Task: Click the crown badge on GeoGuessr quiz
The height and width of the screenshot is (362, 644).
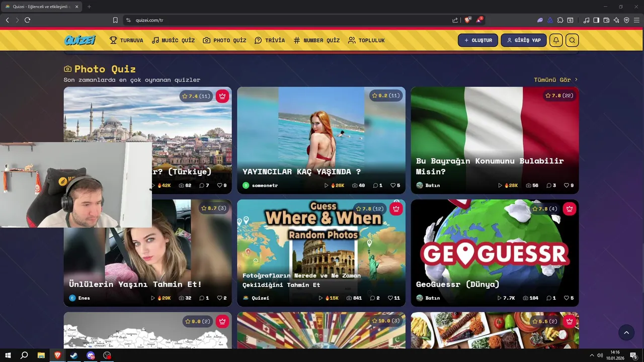Action: click(x=570, y=209)
